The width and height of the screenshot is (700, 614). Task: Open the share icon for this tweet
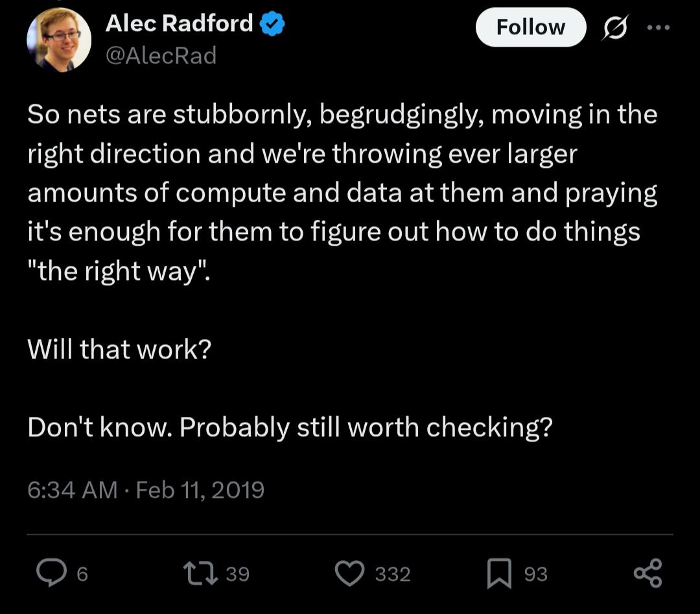coord(647,573)
